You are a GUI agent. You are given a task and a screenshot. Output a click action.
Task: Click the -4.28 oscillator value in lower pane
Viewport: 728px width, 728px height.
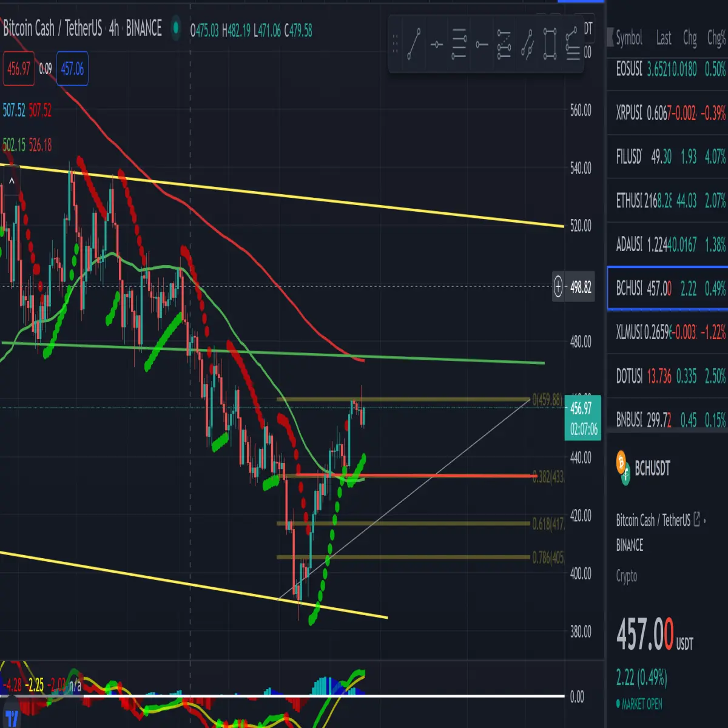(12, 686)
